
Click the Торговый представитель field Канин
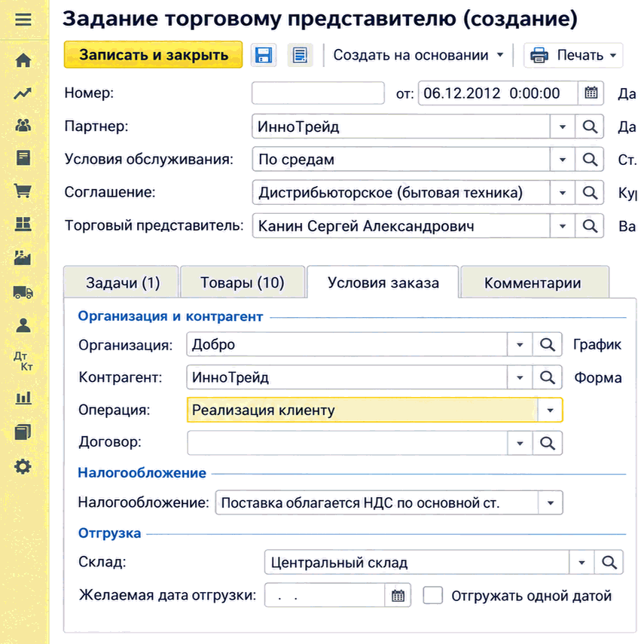(x=401, y=226)
